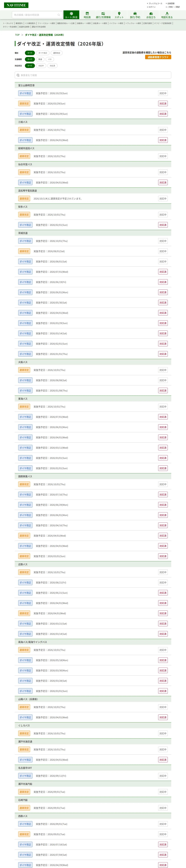186x868 pixels.
Task: Click the NAVITIME logo
Action: pyautogui.click(x=16, y=5)
